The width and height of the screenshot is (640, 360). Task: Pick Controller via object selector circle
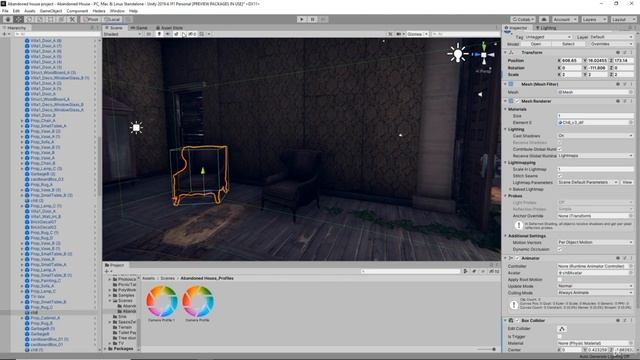click(x=631, y=266)
